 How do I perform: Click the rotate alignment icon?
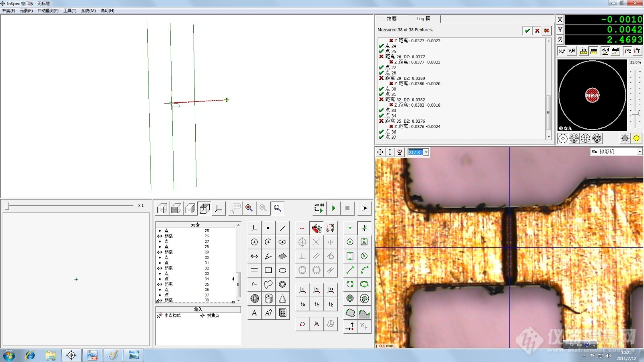click(x=302, y=324)
